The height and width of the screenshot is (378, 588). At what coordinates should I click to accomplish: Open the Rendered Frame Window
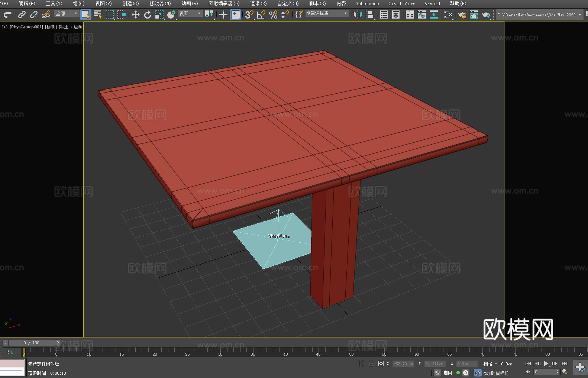pos(474,14)
